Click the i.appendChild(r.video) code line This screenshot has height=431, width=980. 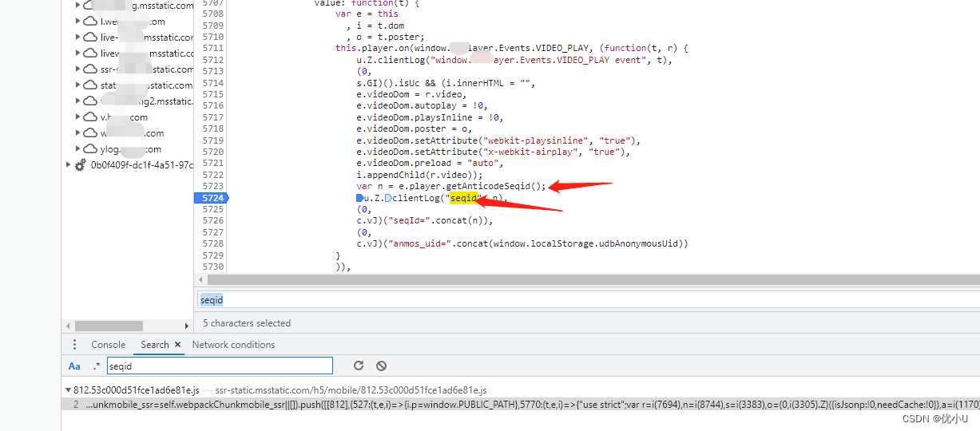[419, 175]
